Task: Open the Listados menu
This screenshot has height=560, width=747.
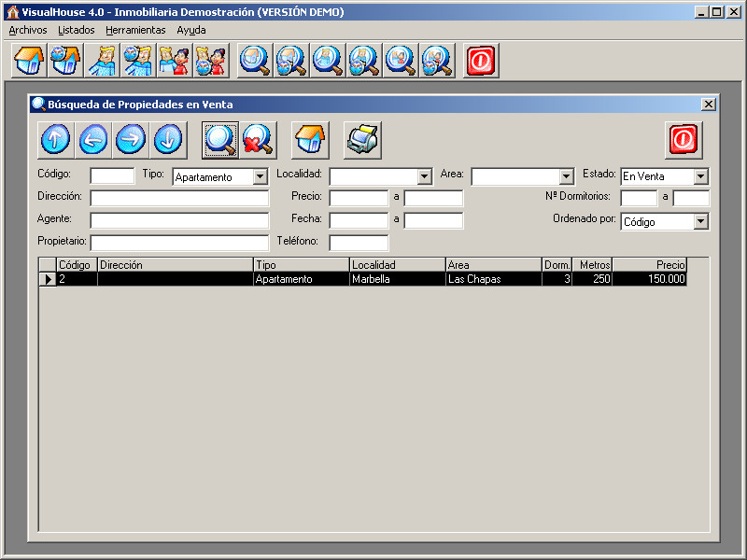Action: 77,30
